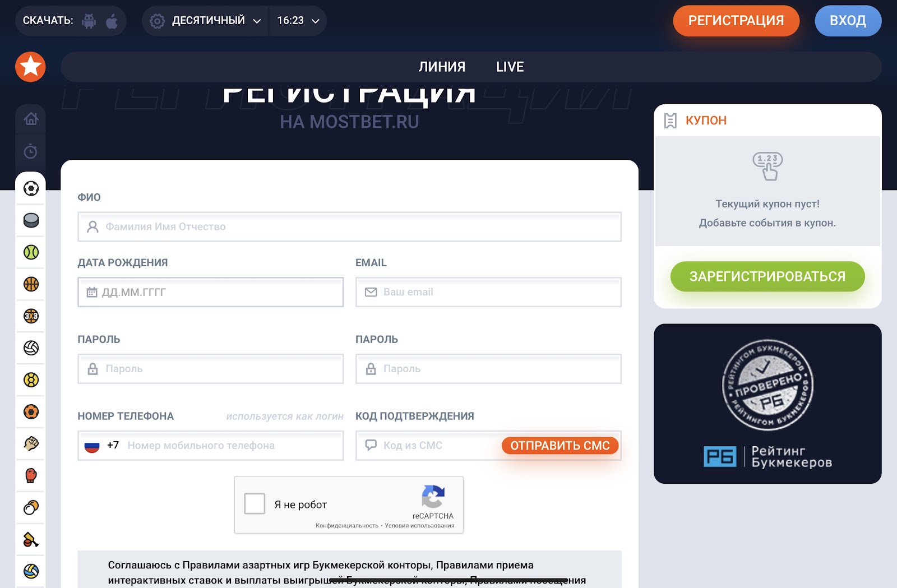Open the reCAPTCHA Конфиденциальность link

pos(347,526)
